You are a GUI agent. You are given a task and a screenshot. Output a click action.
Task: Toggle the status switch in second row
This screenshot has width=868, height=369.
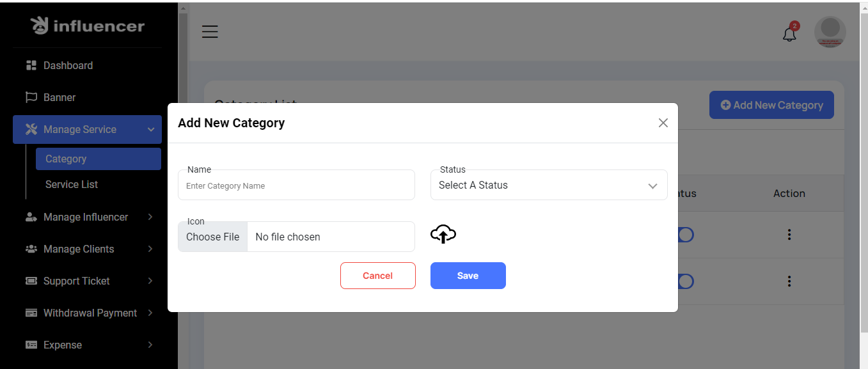click(x=685, y=281)
